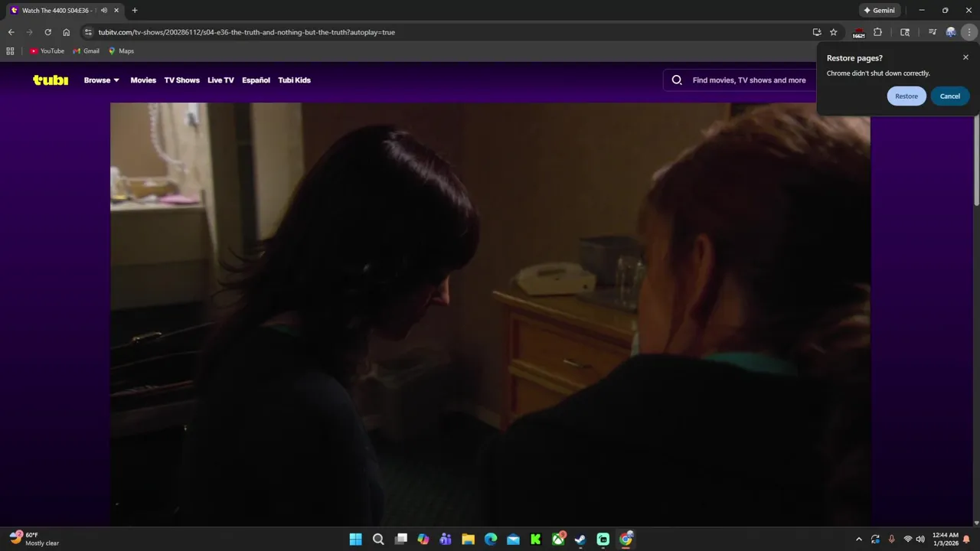Switch to Español content
Viewport: 980px width, 551px height.
pyautogui.click(x=256, y=80)
